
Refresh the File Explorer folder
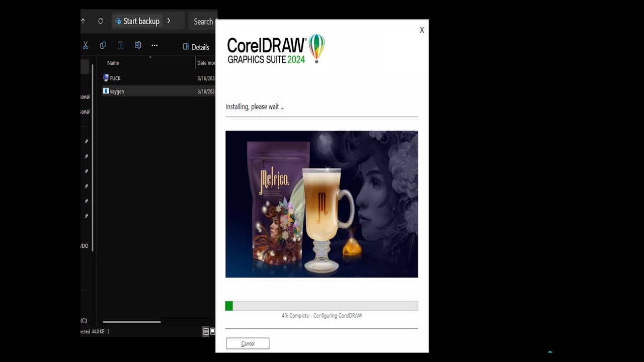100,21
